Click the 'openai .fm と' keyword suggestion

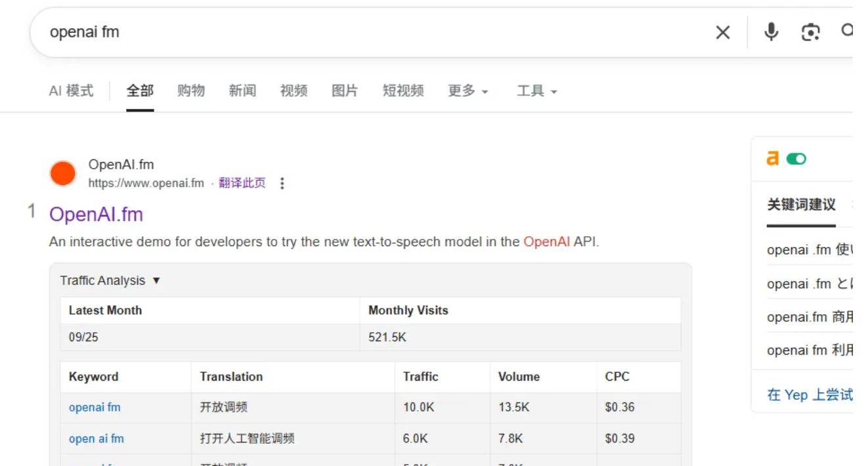809,284
